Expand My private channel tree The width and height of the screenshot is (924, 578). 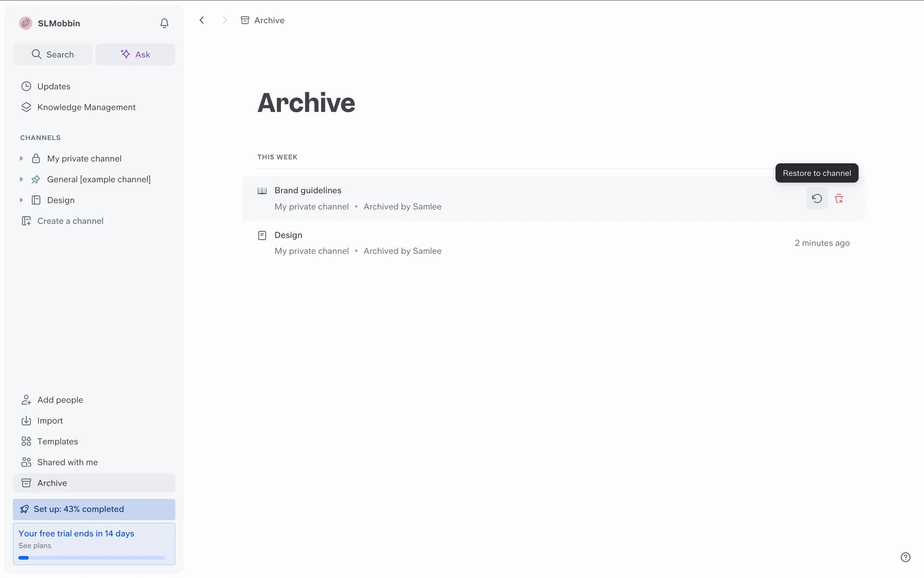point(21,158)
